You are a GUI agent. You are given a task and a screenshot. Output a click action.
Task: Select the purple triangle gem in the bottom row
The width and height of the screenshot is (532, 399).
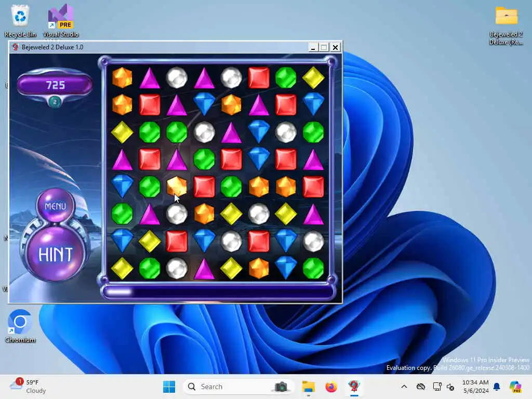204,268
